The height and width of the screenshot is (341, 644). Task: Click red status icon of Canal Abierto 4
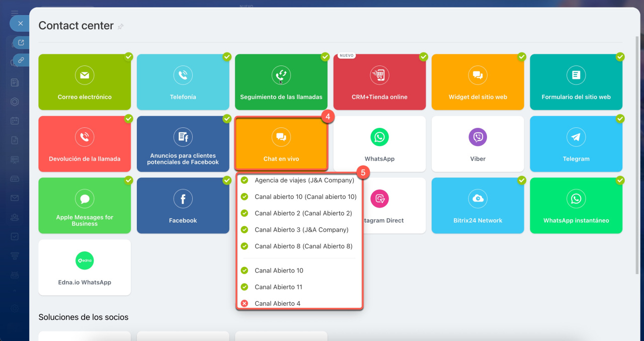coord(245,303)
